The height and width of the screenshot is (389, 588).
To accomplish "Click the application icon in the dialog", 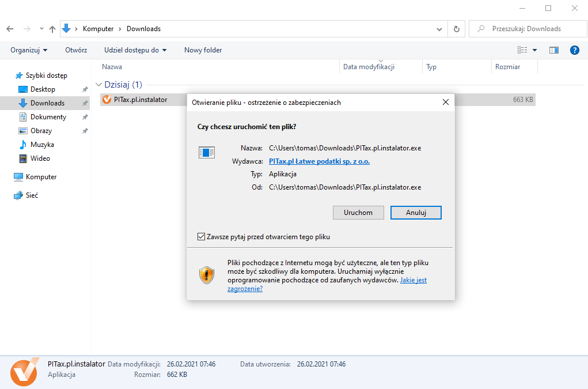I will coord(207,152).
